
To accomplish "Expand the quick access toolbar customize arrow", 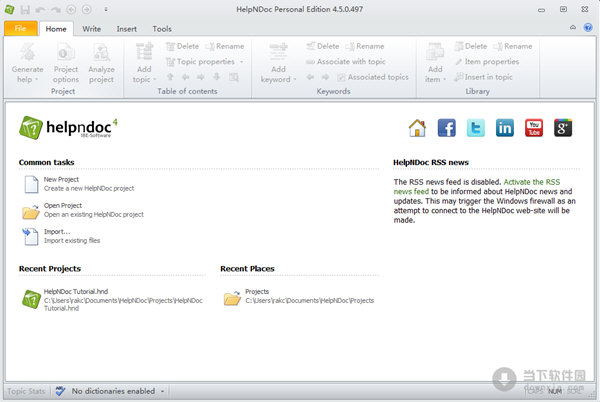I will coord(106,10).
